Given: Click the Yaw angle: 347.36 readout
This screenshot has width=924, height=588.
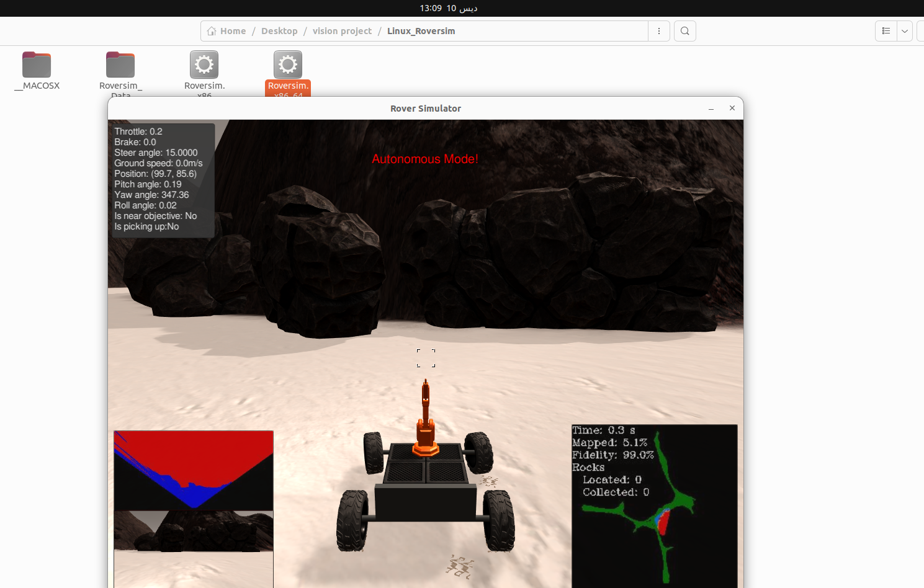Looking at the screenshot, I should pyautogui.click(x=151, y=195).
